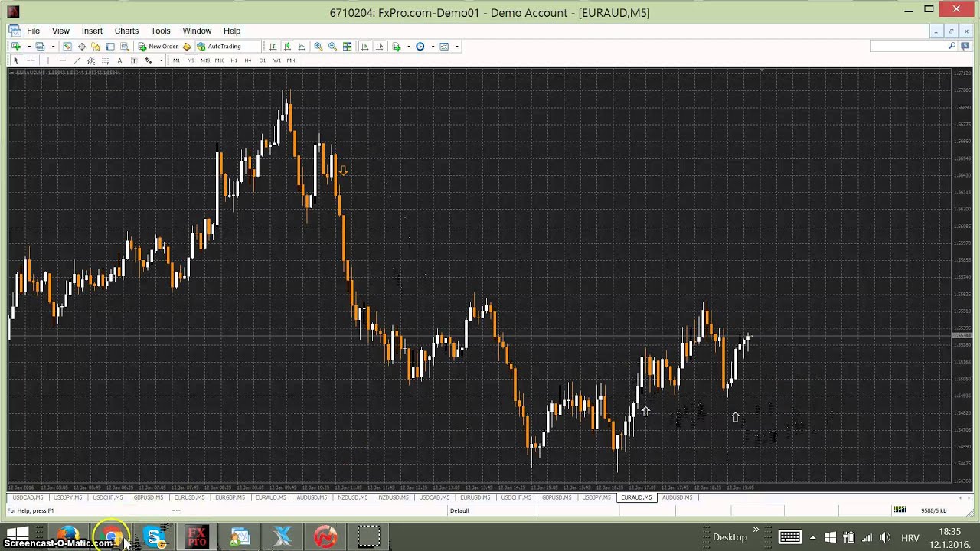Click the 'Default' profile in status bar
980x551 pixels.
(459, 510)
